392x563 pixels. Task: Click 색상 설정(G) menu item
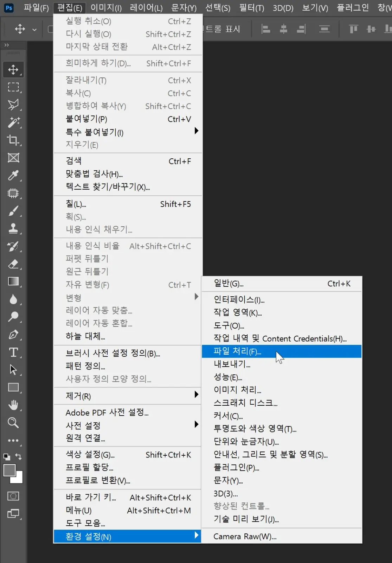[x=128, y=455]
